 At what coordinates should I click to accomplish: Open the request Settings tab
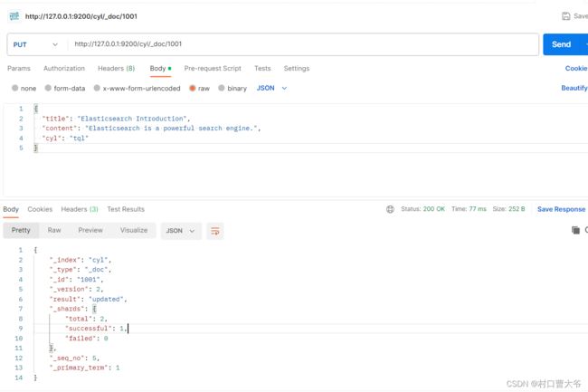tap(297, 68)
